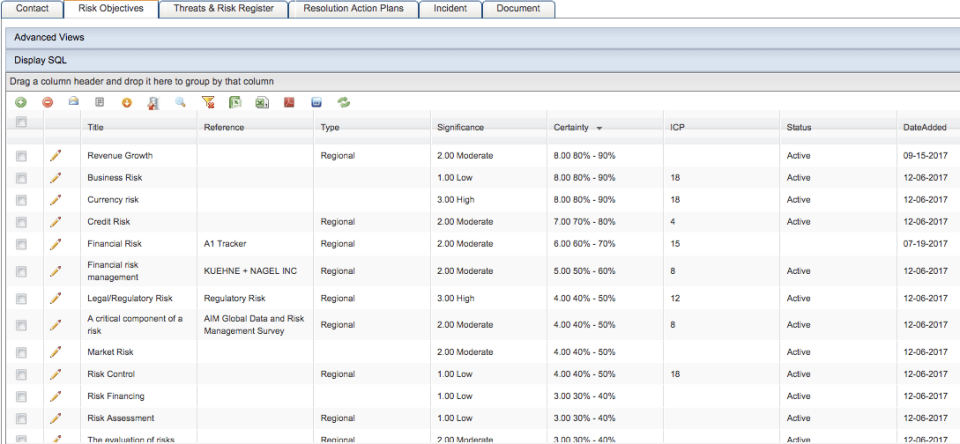Click the green add record icon
960x444 pixels.
[x=21, y=102]
